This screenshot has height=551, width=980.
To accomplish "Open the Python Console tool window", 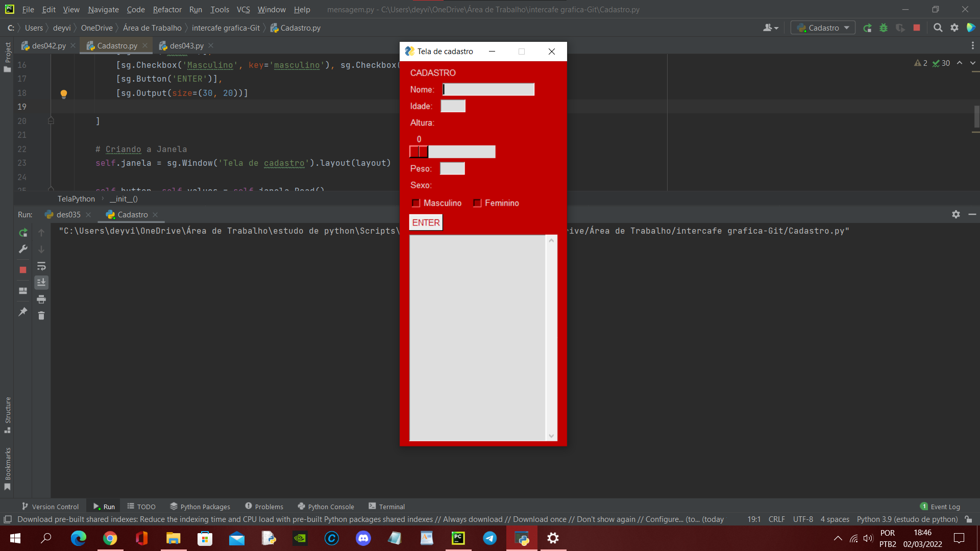I will [x=326, y=506].
